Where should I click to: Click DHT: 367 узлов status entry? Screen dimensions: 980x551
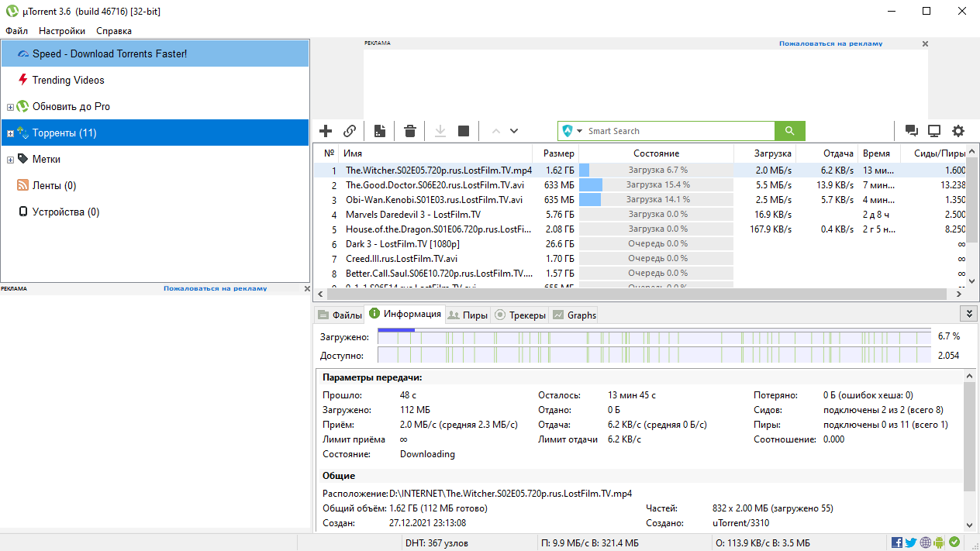(x=437, y=543)
